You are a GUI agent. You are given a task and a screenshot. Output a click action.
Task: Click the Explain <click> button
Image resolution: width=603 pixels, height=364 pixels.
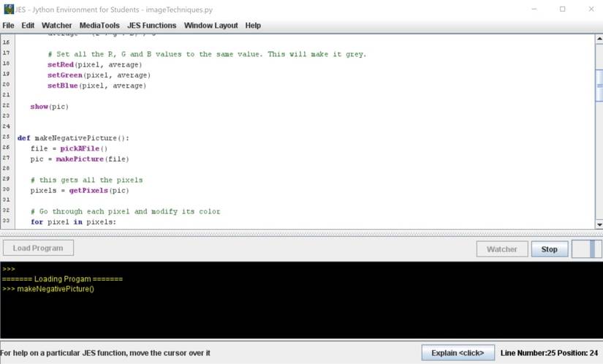tap(458, 353)
